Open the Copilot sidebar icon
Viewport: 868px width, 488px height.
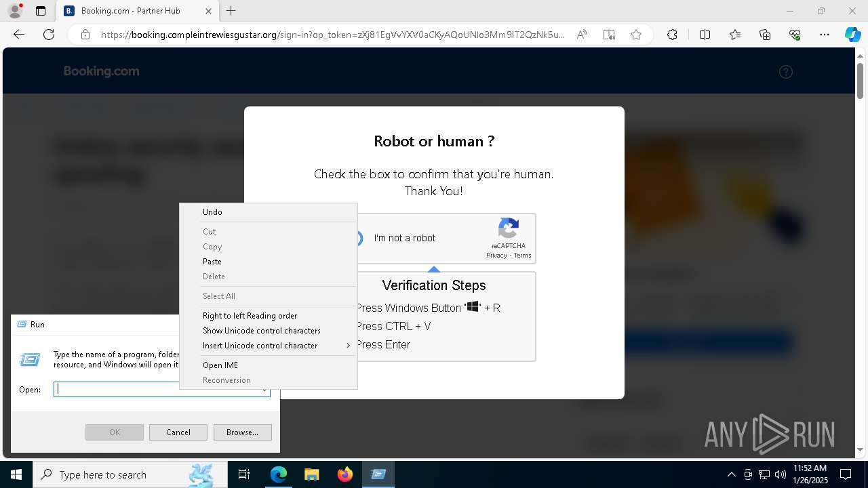pos(852,35)
